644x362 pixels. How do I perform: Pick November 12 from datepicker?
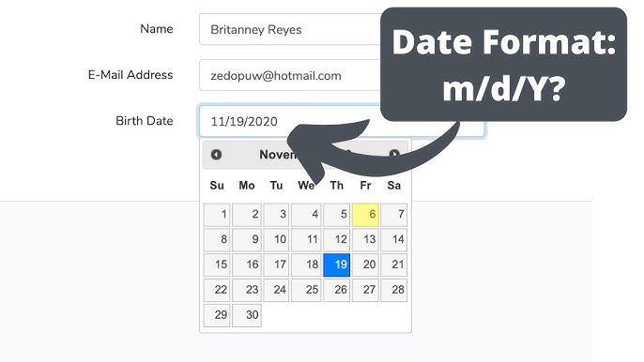pos(337,240)
